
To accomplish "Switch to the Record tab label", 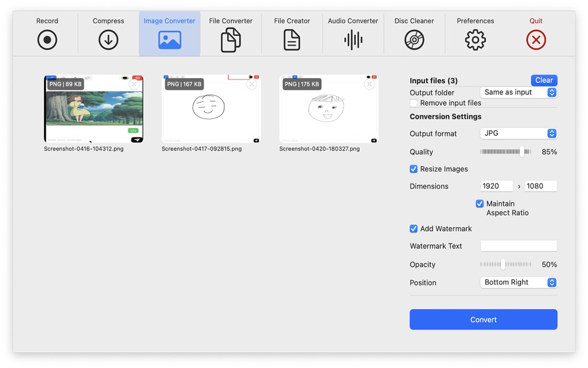I will 47,21.
